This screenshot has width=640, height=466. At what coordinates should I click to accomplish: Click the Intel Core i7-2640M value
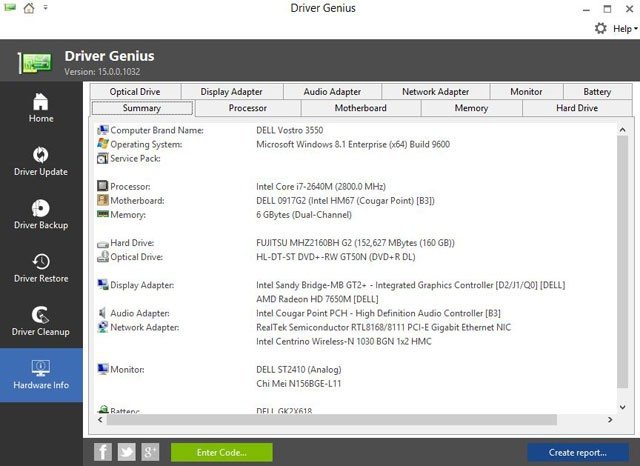[x=321, y=186]
